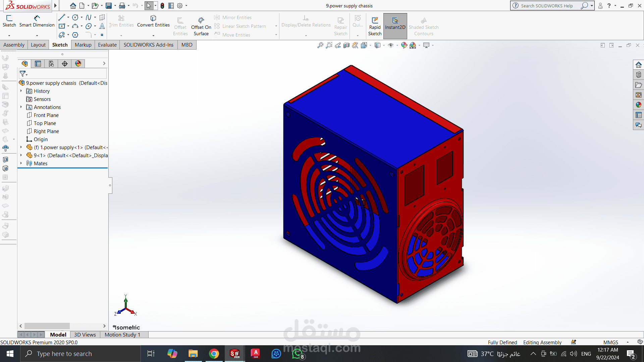Expand the Mates folder in the tree
Screen dimensions: 644x362
(21, 163)
